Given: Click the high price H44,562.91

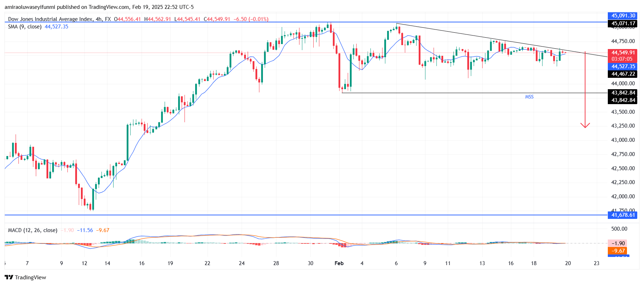Looking at the screenshot, I should pos(158,19).
